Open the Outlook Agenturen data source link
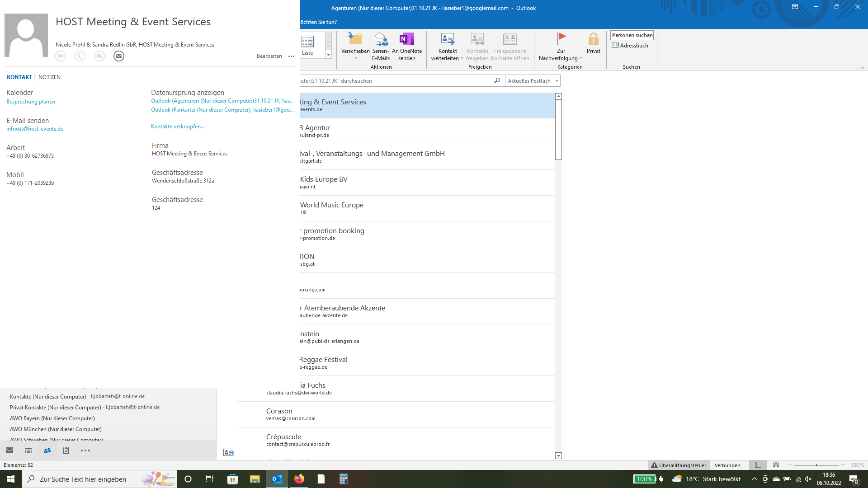Screen dimensions: 868x488 click(222, 101)
